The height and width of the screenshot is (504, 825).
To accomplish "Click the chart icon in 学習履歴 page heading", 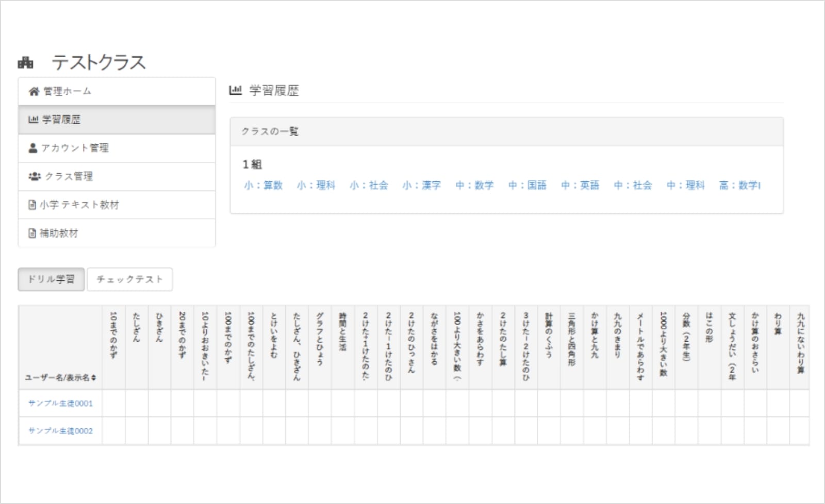I will pyautogui.click(x=235, y=91).
